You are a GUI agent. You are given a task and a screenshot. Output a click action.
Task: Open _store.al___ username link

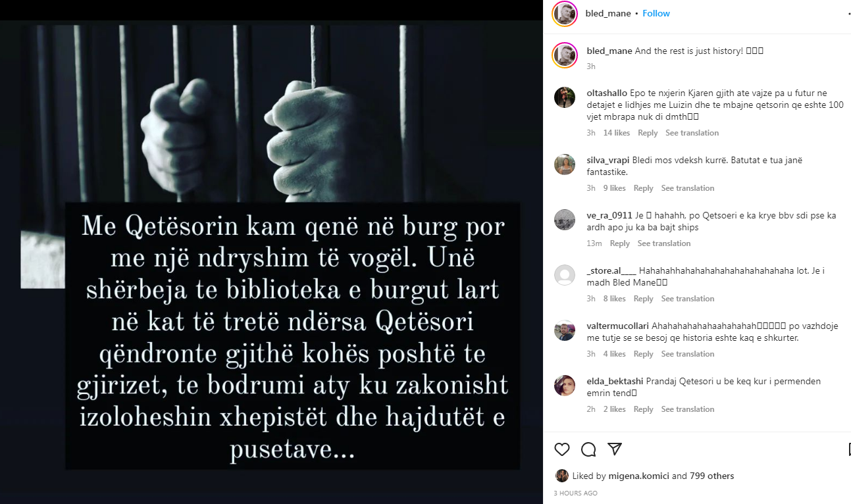(x=611, y=271)
